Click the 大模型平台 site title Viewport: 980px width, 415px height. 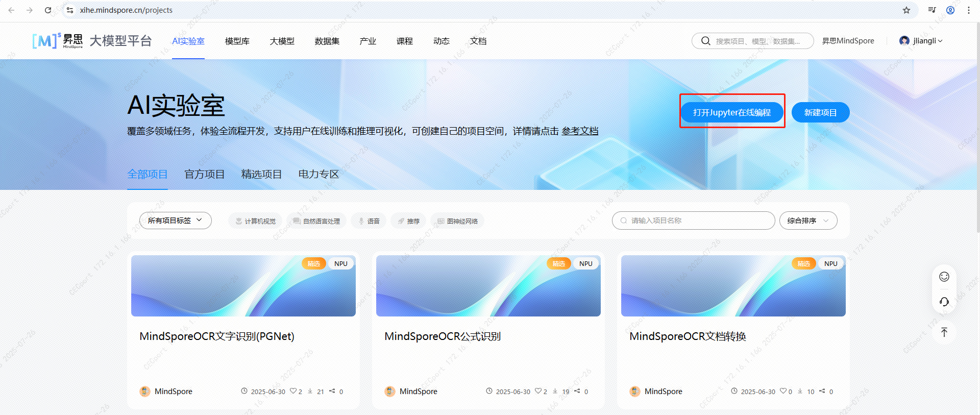tap(121, 41)
